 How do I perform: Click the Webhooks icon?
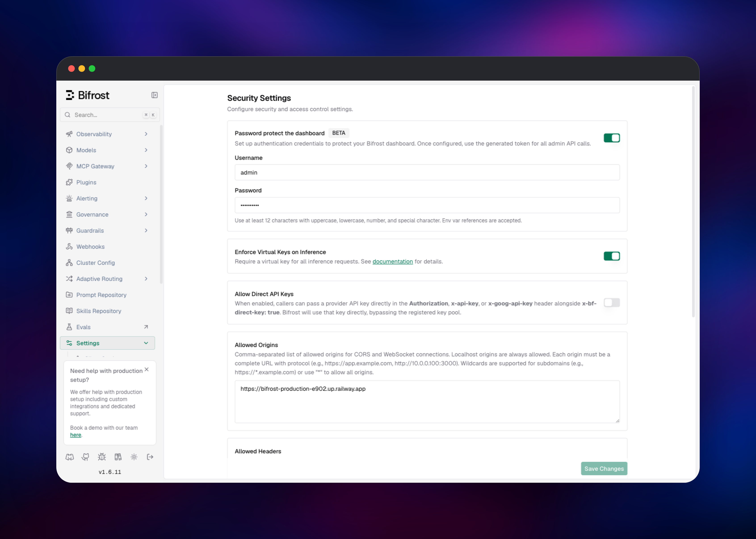pyautogui.click(x=69, y=247)
